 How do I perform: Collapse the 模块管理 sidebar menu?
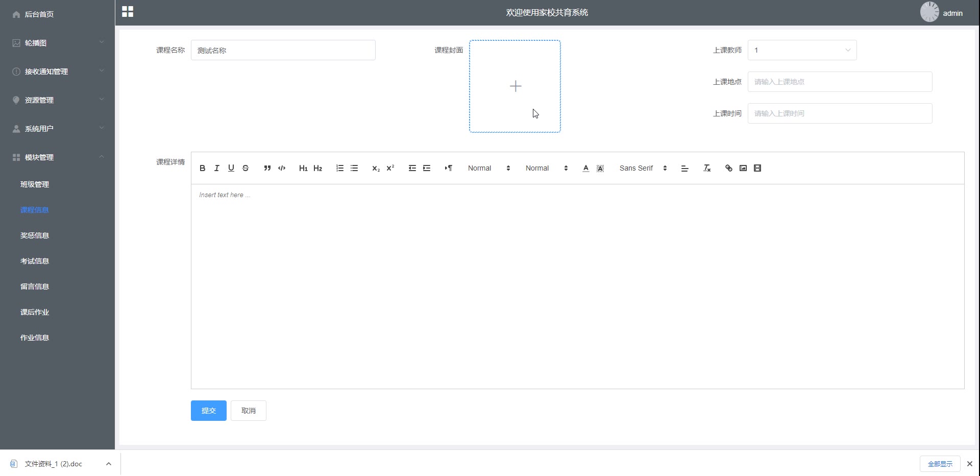point(57,157)
